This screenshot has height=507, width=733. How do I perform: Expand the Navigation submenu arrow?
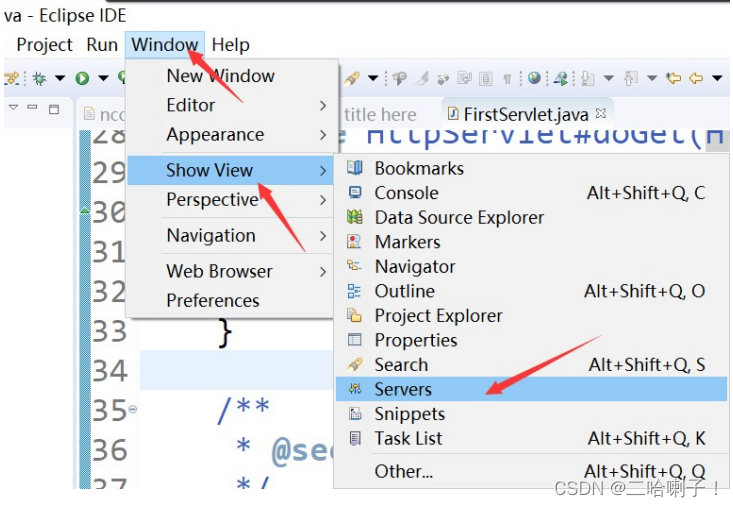(323, 236)
